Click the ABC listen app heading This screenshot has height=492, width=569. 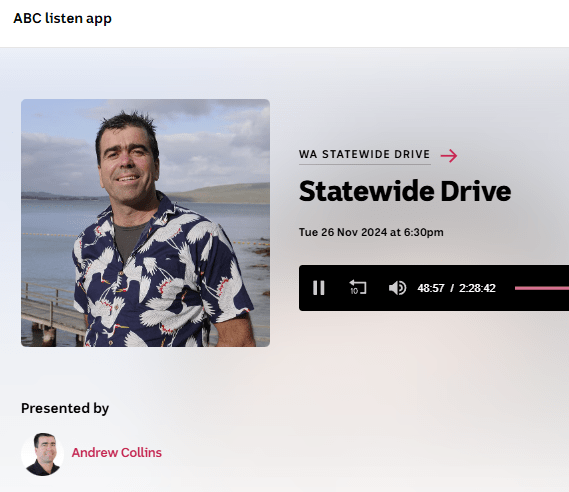click(x=62, y=18)
